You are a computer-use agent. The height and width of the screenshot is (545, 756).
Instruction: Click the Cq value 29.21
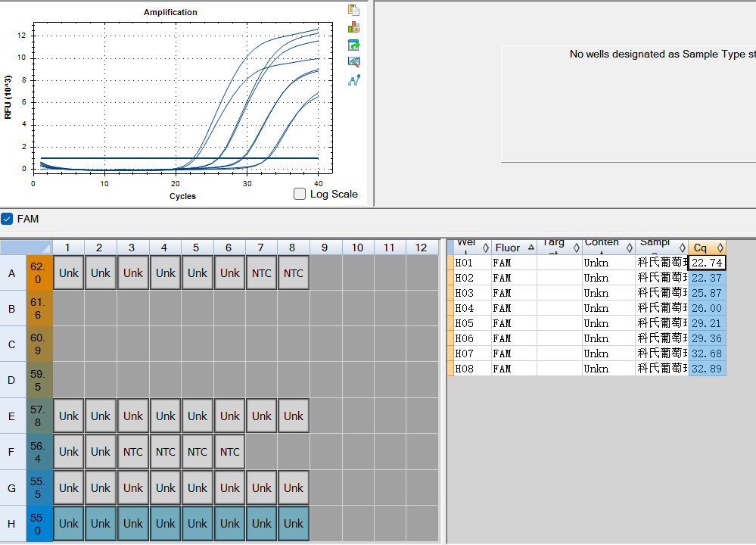pos(707,323)
